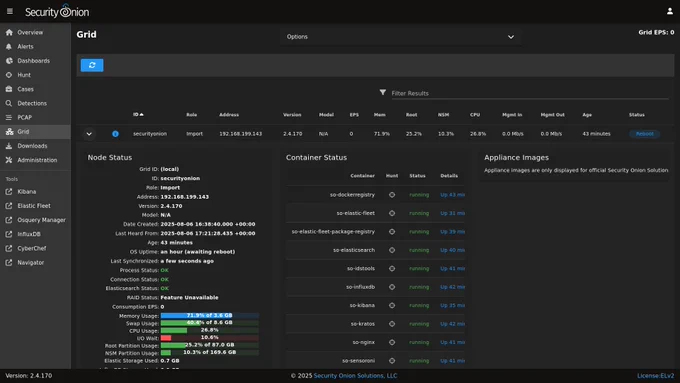
Task: Click the blue info icon for securityonion
Action: click(115, 134)
